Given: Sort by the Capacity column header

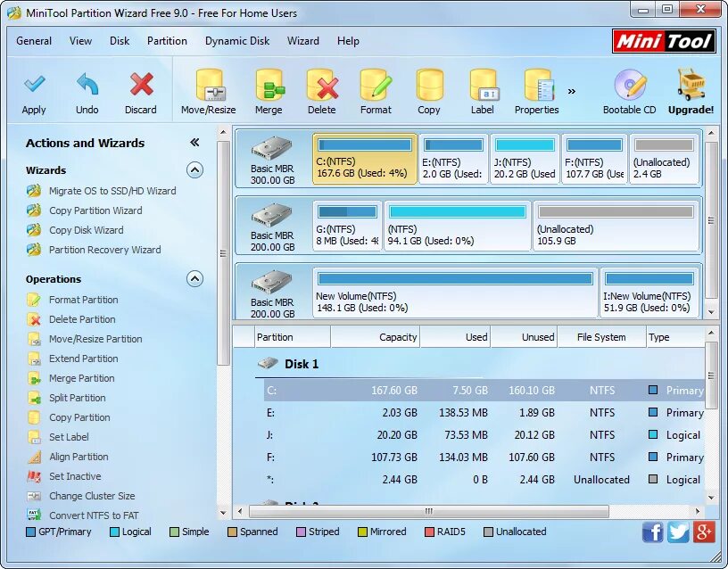Looking at the screenshot, I should (375, 337).
